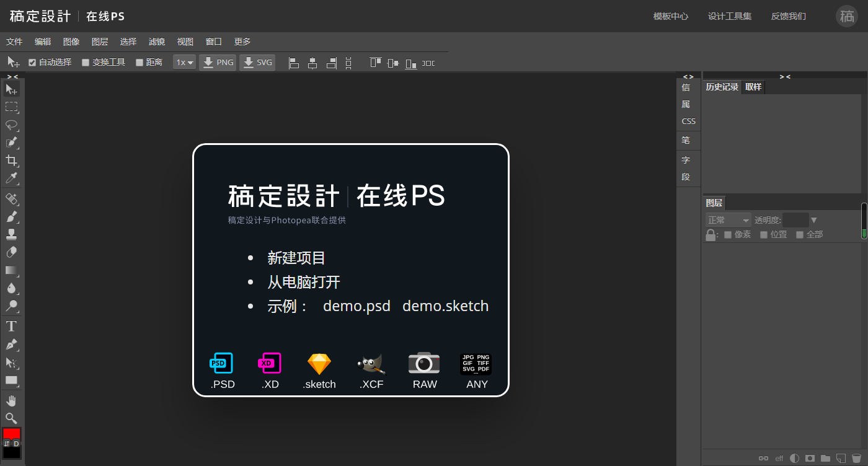Screen dimensions: 868x466
Task: Toggle the 像素 lock checkbox
Action: pyautogui.click(x=728, y=235)
